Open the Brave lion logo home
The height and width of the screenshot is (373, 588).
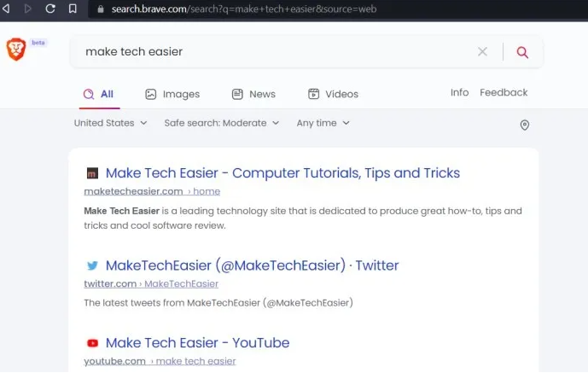pyautogui.click(x=15, y=50)
